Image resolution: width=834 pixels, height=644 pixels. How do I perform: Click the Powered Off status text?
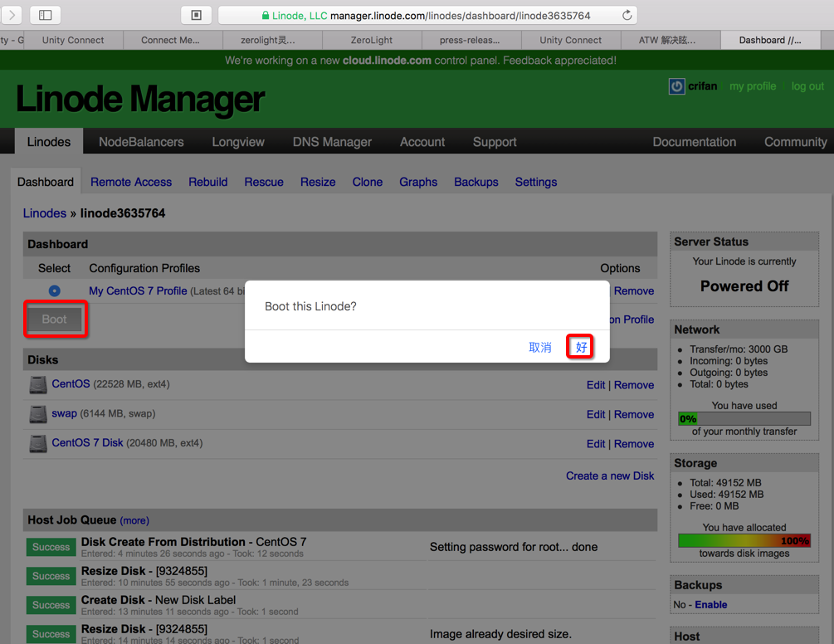744,286
